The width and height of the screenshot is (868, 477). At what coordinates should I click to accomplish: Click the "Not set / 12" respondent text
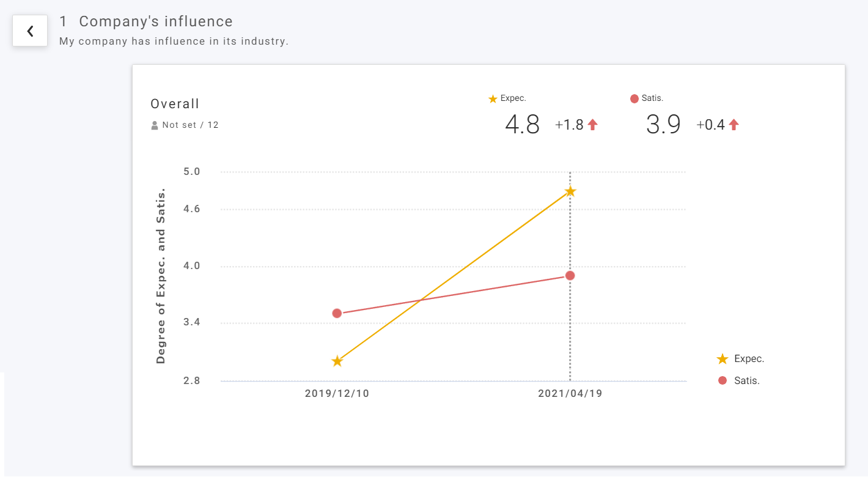pos(190,125)
